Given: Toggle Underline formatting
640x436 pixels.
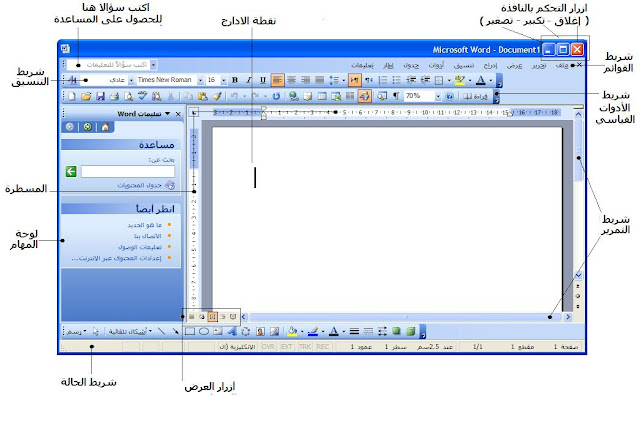Looking at the screenshot, I should 262,80.
